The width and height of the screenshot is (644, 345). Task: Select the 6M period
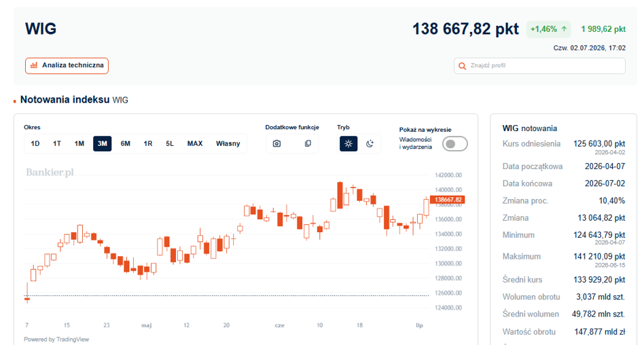125,144
